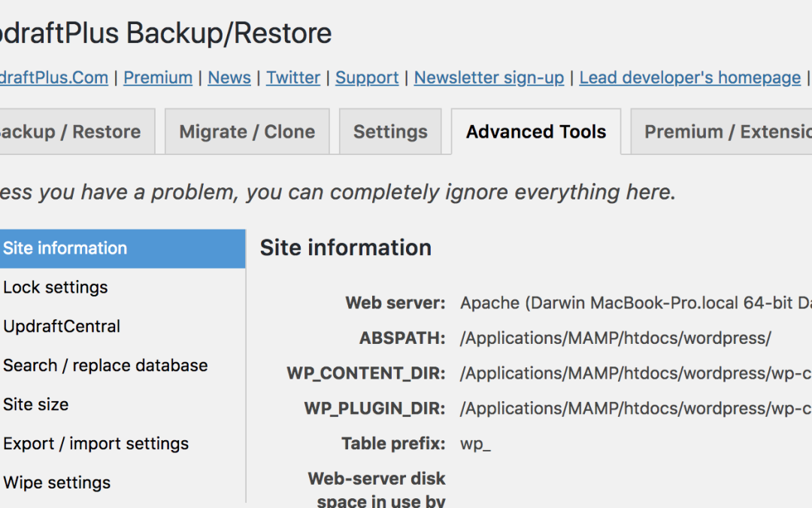Select the Advanced Tools tab

[x=536, y=132]
